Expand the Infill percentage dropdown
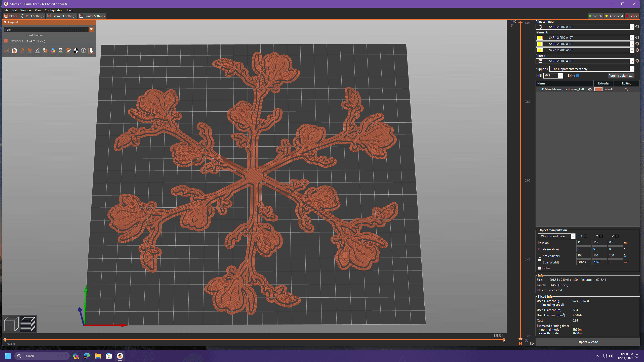Image resolution: width=644 pixels, height=362 pixels. (x=561, y=76)
